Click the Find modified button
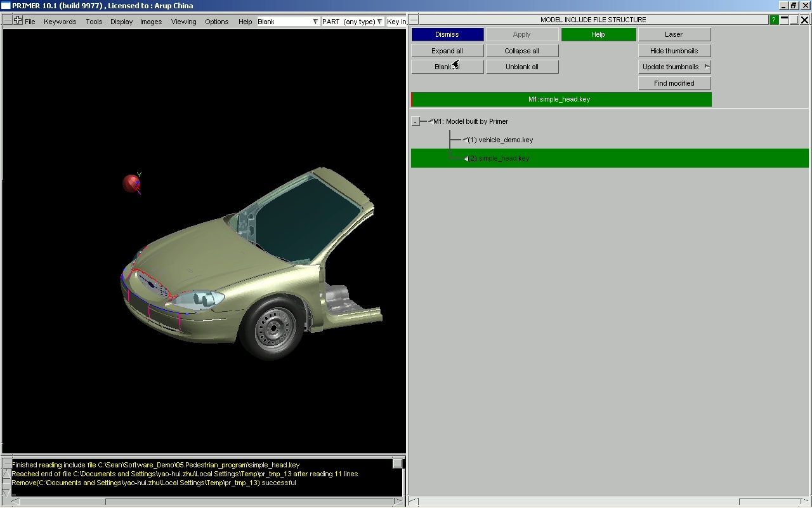The image size is (812, 508). [x=674, y=83]
